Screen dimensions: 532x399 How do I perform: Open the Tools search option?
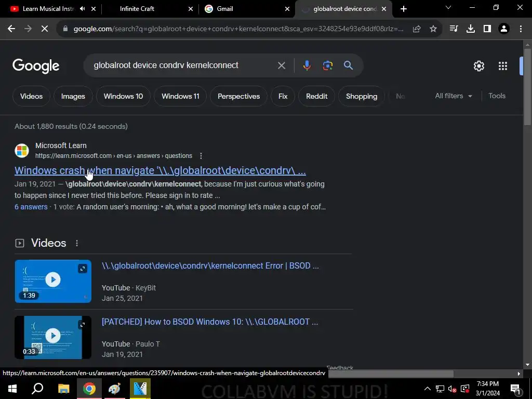(497, 96)
